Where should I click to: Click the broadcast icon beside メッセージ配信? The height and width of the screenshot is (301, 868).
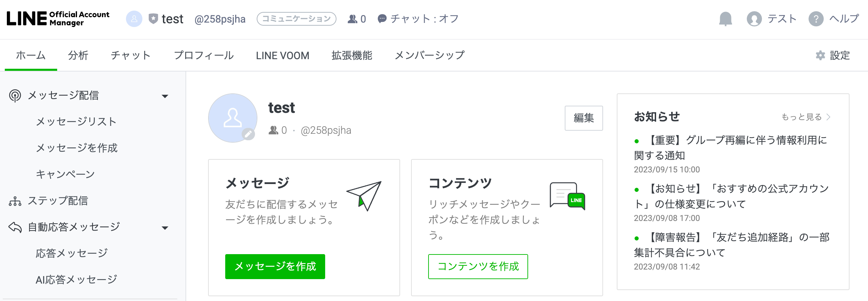pos(14,95)
